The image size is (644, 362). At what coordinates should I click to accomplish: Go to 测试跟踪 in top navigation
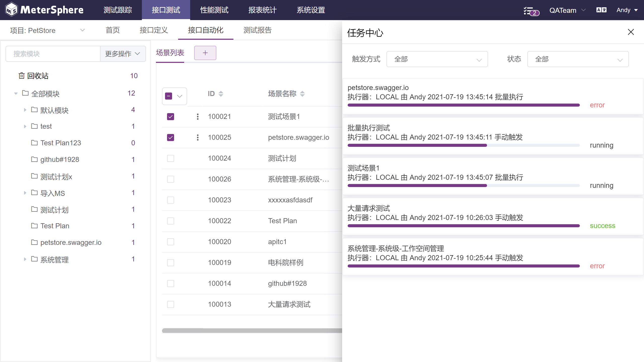(x=118, y=10)
